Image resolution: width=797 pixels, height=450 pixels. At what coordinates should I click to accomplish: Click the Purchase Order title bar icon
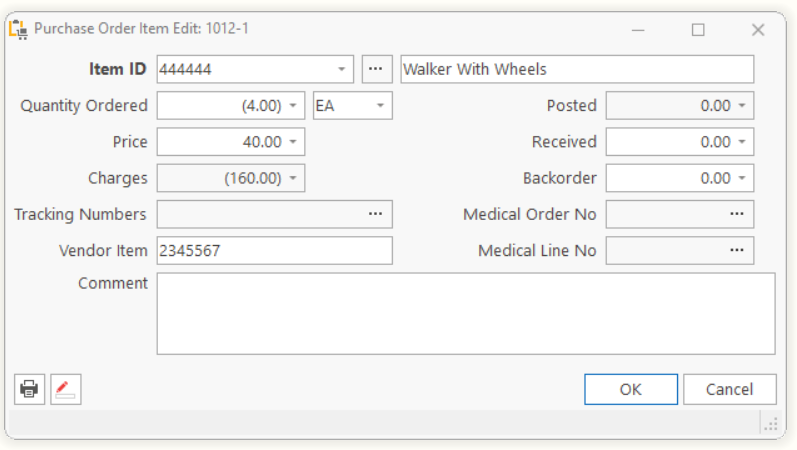[18, 29]
